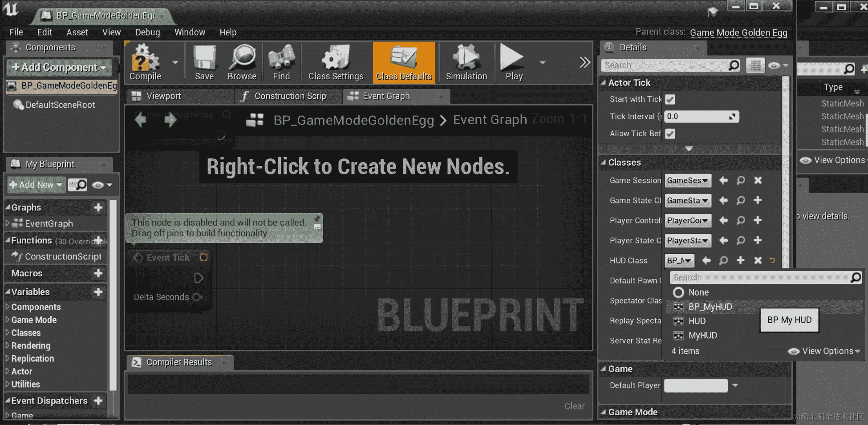Open the Find tool in the toolbar
The height and width of the screenshot is (425, 868).
(281, 63)
